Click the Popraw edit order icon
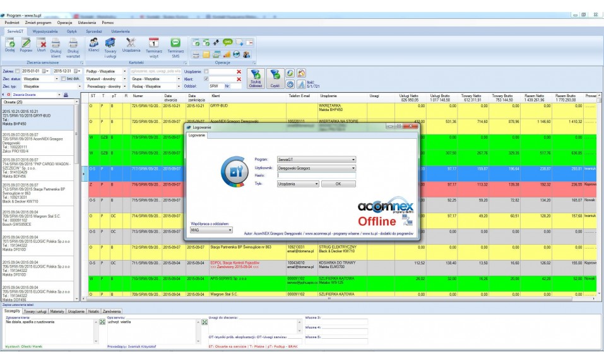 (x=26, y=46)
